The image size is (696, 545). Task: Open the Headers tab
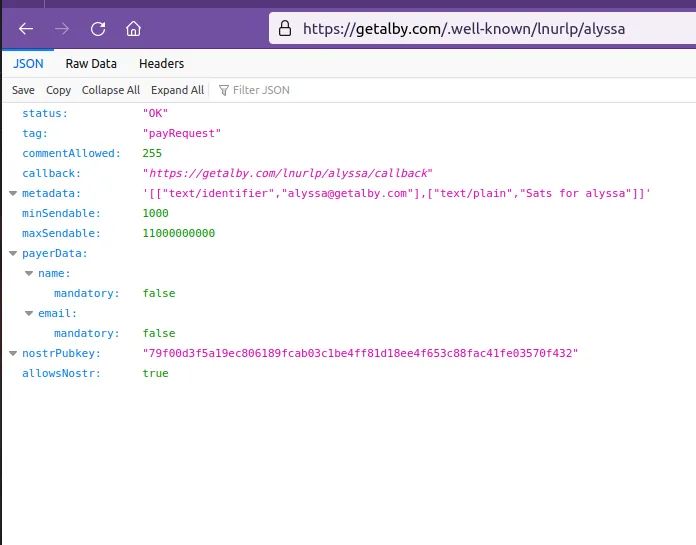161,63
